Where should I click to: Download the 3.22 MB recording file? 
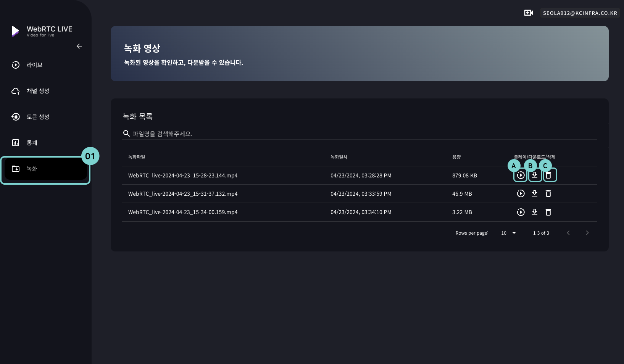tap(535, 212)
